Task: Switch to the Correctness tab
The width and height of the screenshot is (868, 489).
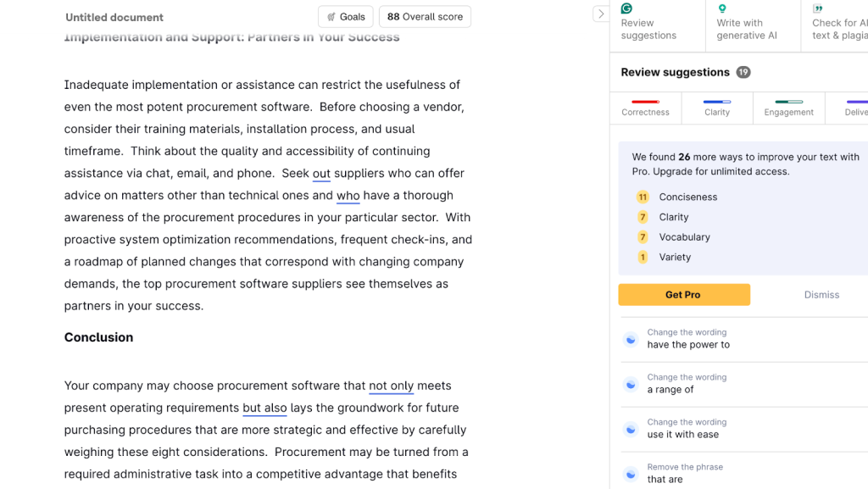Action: coord(645,108)
